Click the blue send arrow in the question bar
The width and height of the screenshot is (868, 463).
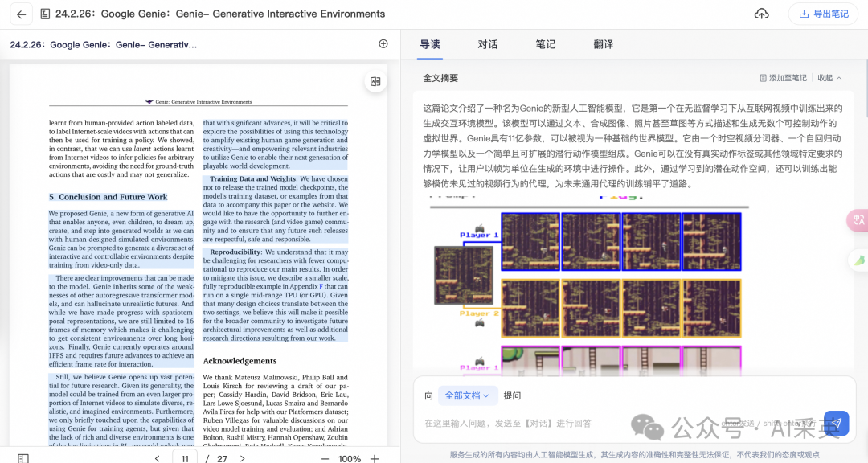[x=836, y=423]
